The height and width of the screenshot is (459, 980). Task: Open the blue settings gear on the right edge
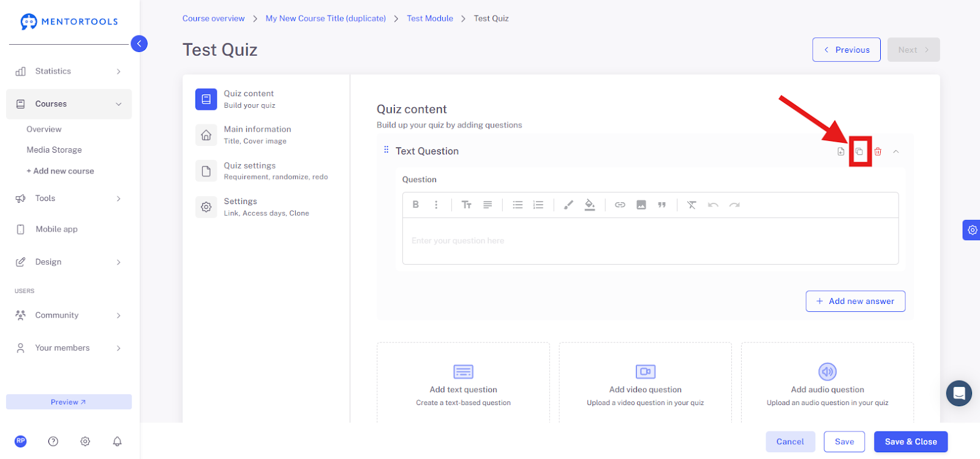point(972,230)
